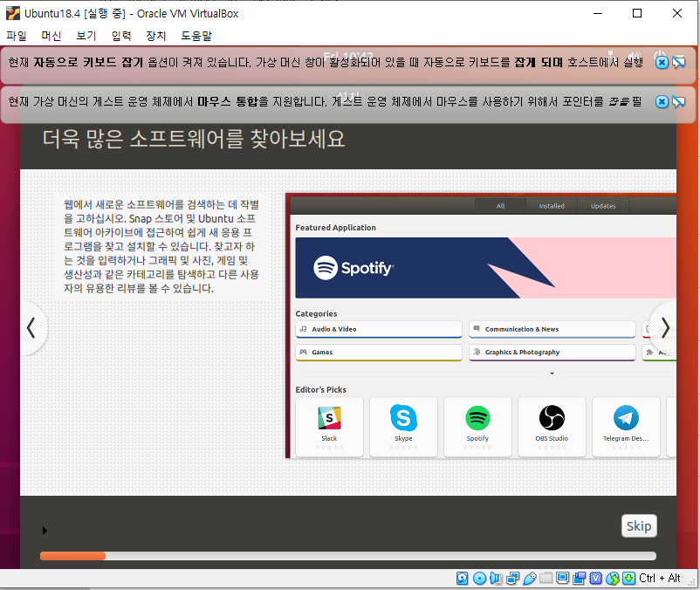This screenshot has width=700, height=590.
Task: Open the 파일 menu
Action: 17,36
